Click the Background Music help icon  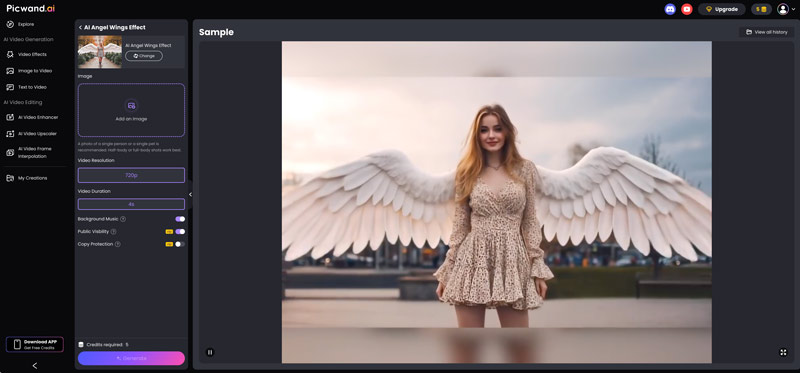coord(123,219)
